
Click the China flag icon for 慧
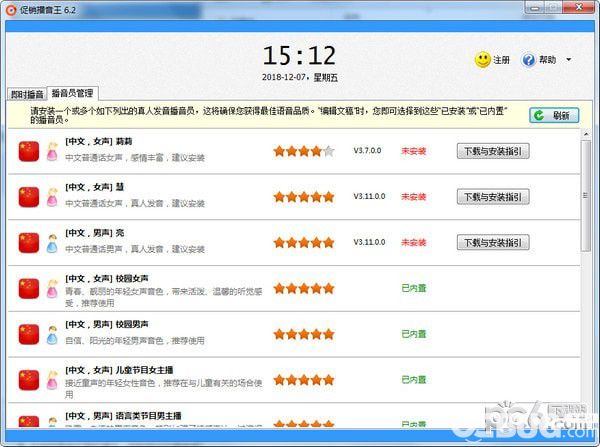(x=29, y=197)
